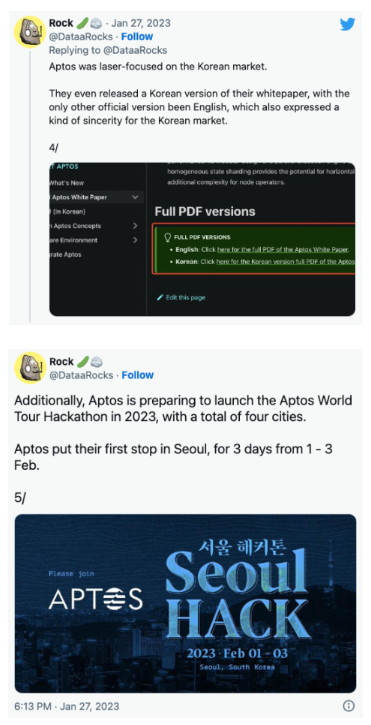
Task: Click the Twitter bird logo icon
Action: click(347, 24)
